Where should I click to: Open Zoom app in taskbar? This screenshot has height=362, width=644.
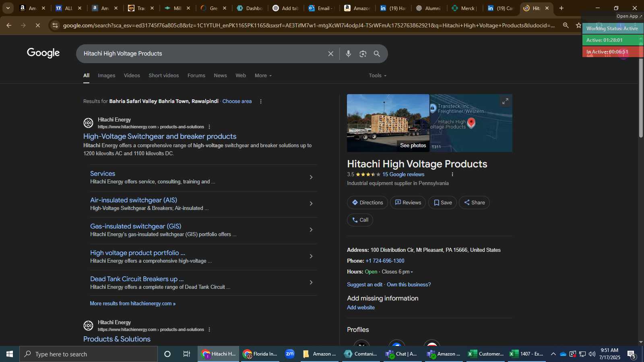[x=290, y=354]
